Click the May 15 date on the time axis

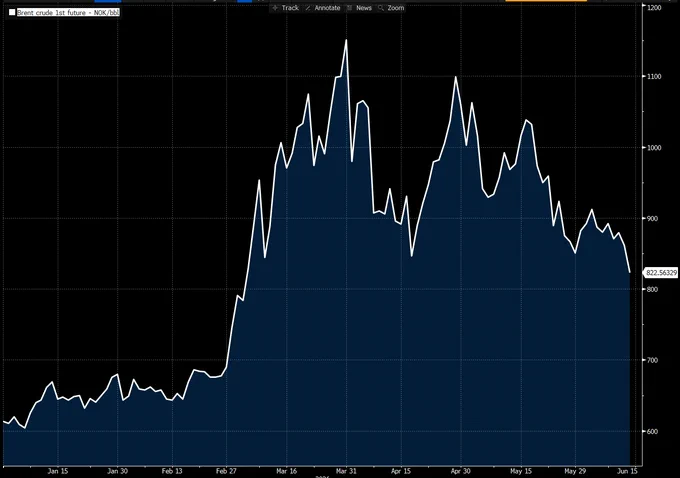coord(521,471)
